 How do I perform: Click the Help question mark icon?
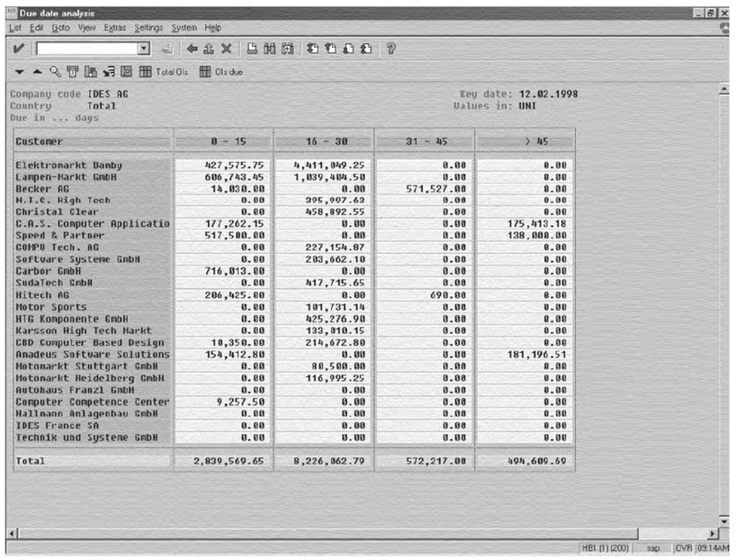pyautogui.click(x=391, y=49)
